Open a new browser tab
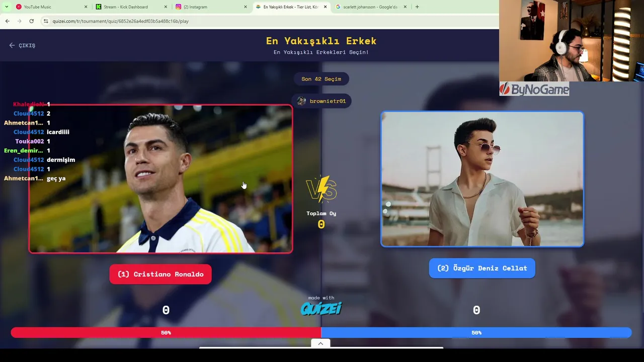Screen dimensions: 644x362 417,7
